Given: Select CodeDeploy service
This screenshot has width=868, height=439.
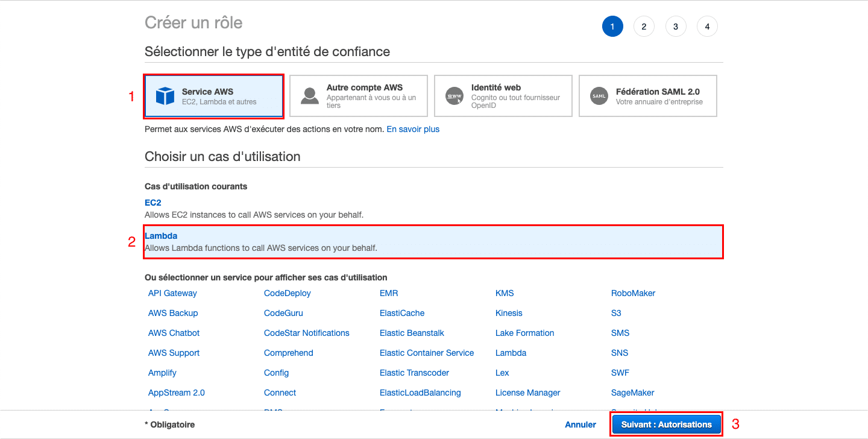Looking at the screenshot, I should click(288, 293).
